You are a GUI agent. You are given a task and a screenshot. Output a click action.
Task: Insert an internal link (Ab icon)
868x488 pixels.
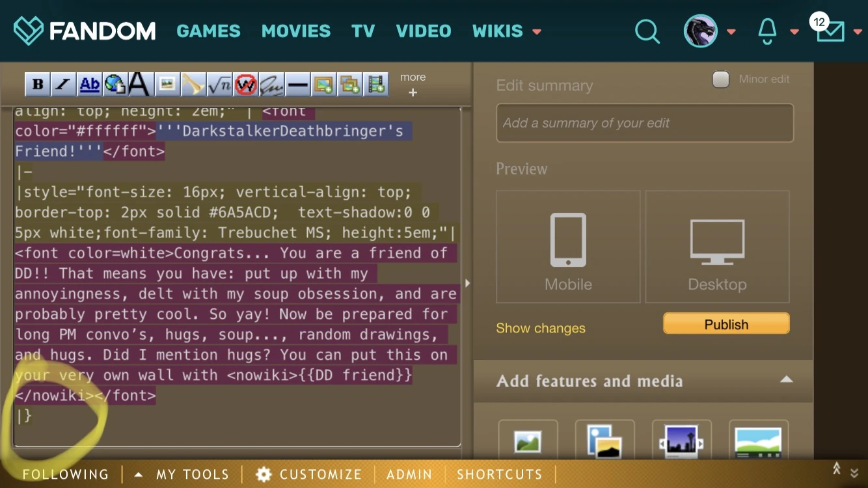(x=89, y=84)
